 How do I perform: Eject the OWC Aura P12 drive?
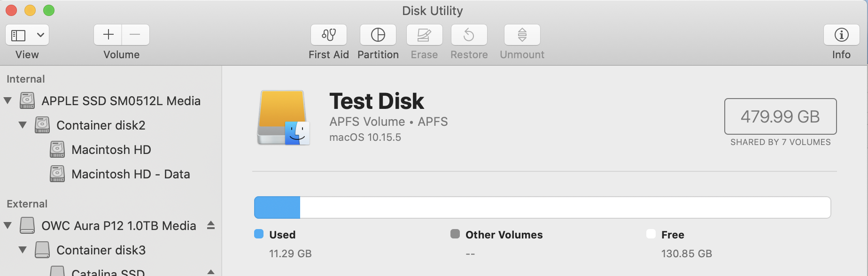211,225
